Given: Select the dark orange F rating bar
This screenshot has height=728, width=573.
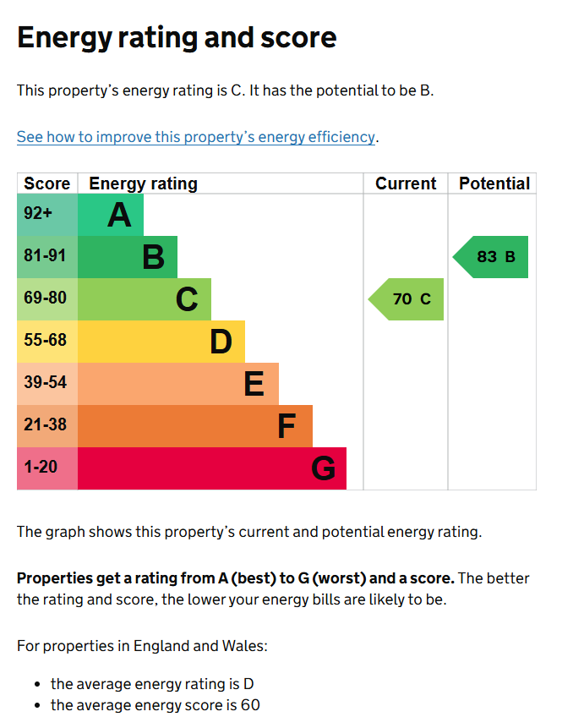Looking at the screenshot, I should click(195, 426).
